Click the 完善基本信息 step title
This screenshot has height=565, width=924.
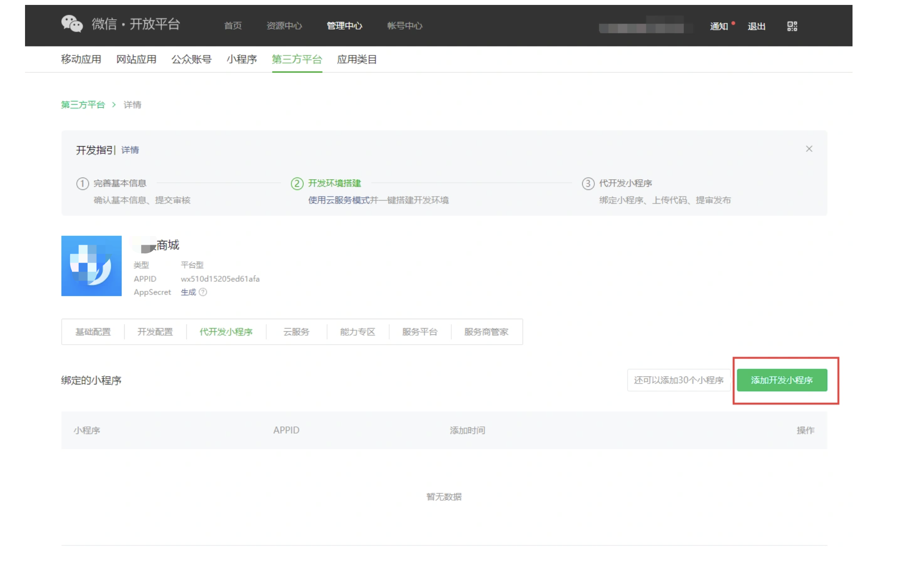[x=120, y=183]
